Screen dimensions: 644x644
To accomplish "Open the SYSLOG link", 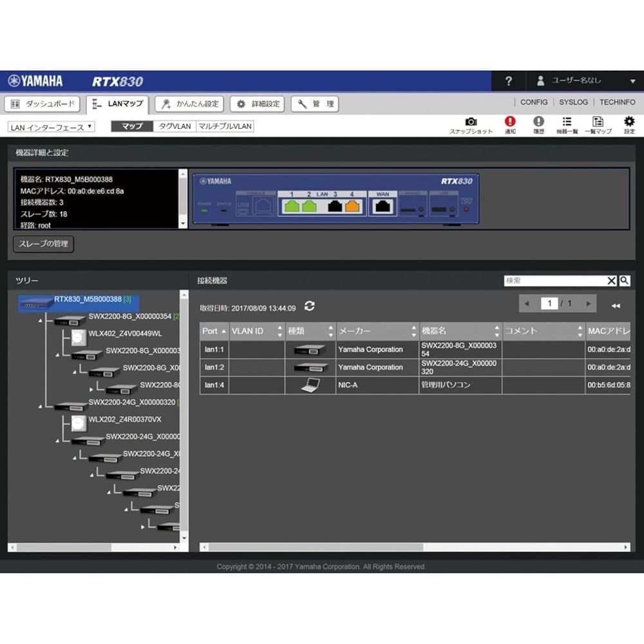I will pyautogui.click(x=573, y=102).
